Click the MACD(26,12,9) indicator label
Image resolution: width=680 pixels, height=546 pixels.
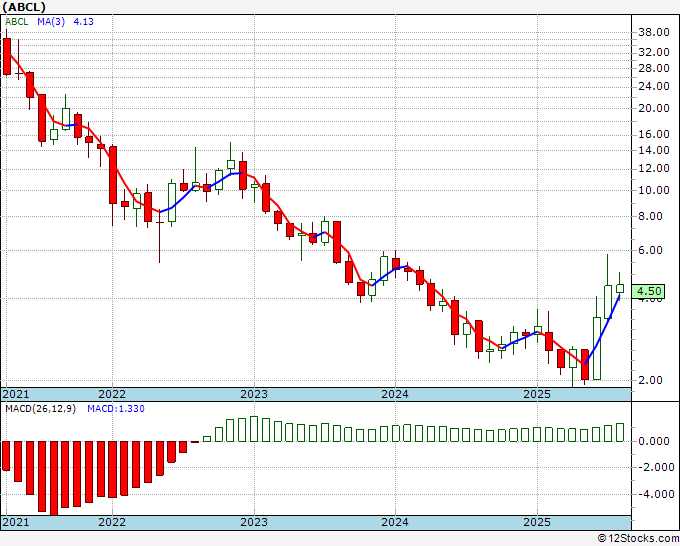coord(40,409)
